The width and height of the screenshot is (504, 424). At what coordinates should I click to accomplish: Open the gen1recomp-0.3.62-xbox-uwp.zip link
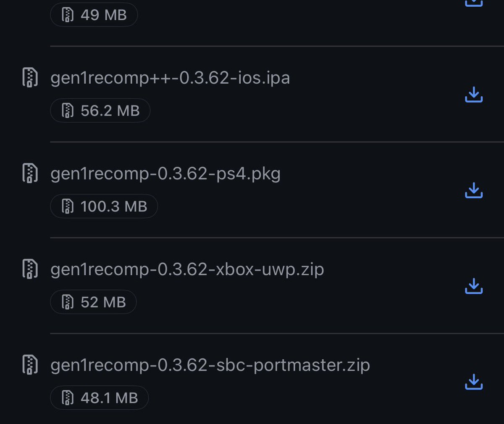tap(187, 269)
